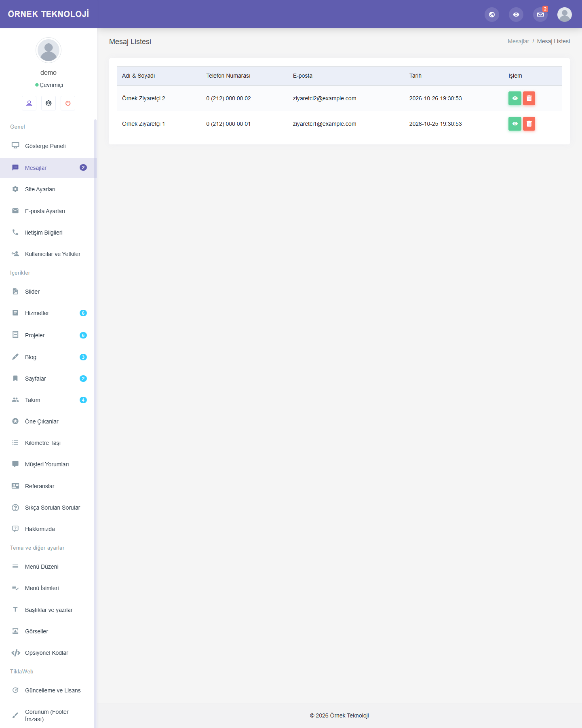Click the profile icon under demo name
This screenshot has height=728, width=582.
(x=29, y=103)
